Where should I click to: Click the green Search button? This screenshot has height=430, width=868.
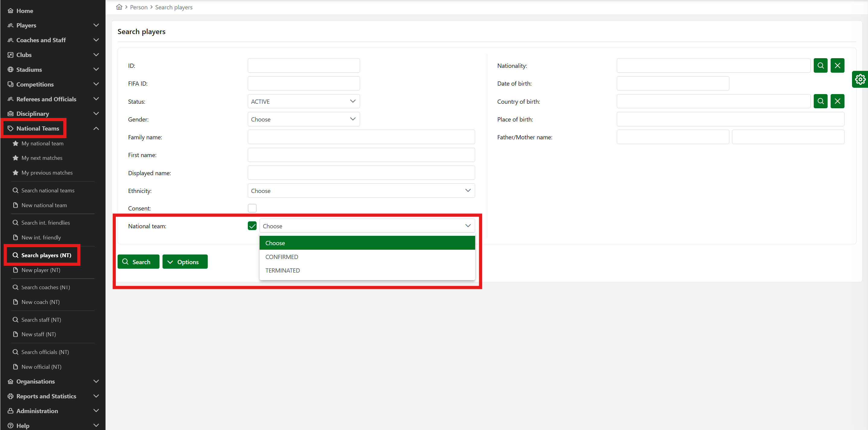tap(138, 262)
